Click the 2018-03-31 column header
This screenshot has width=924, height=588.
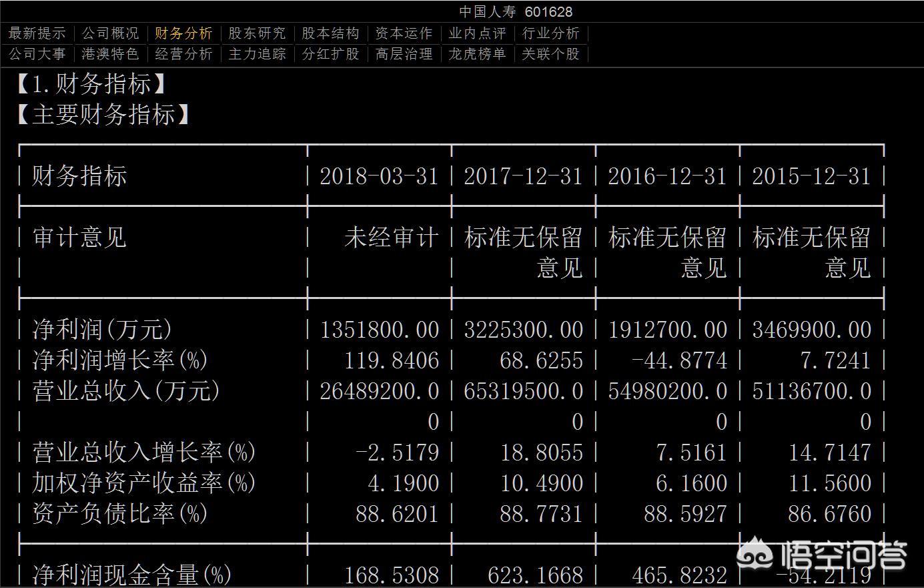pyautogui.click(x=379, y=177)
